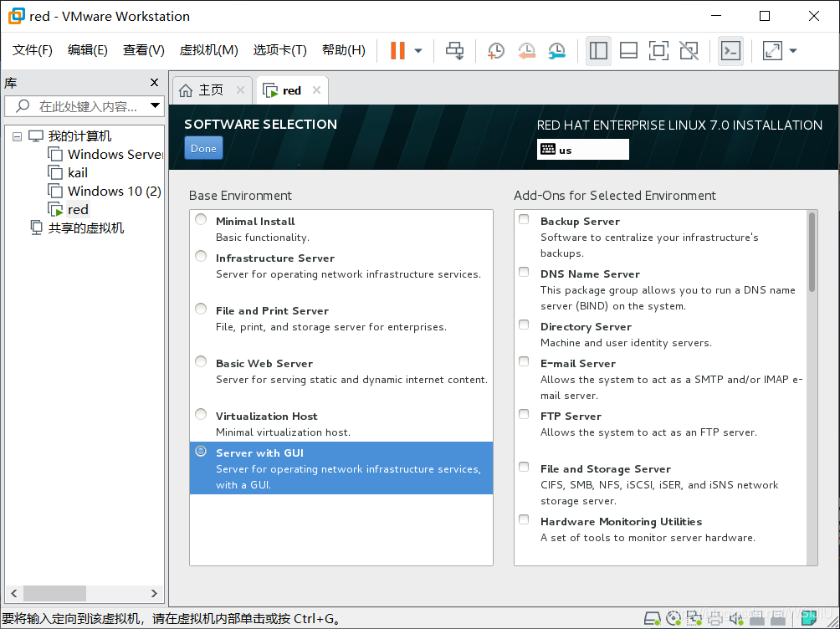
Task: Open the 选项卡(T) menu
Action: coord(279,50)
